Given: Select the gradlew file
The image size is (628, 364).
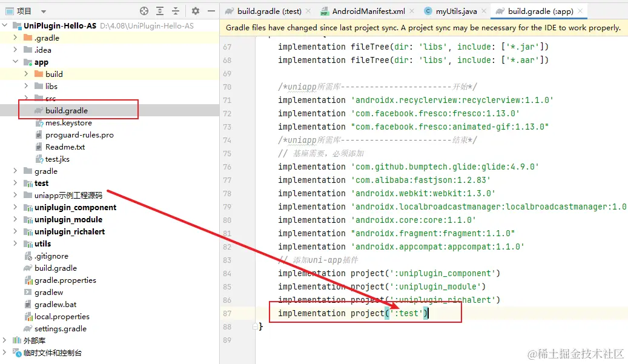Looking at the screenshot, I should pos(48,292).
